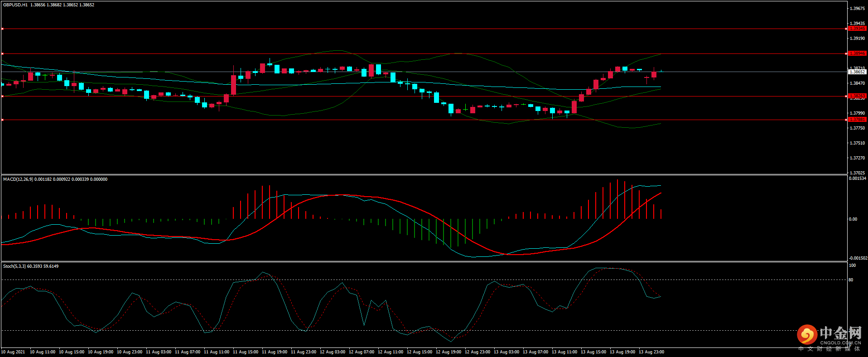Click the 1.37025 price scale label

857,173
